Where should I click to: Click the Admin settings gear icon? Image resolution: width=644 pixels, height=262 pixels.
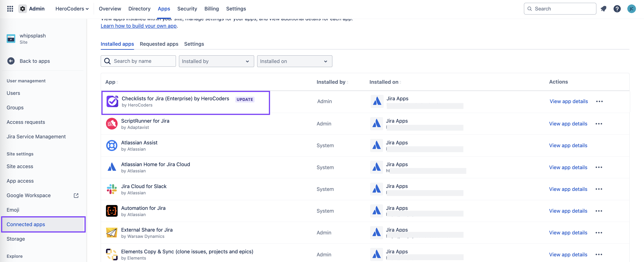pyautogui.click(x=23, y=8)
